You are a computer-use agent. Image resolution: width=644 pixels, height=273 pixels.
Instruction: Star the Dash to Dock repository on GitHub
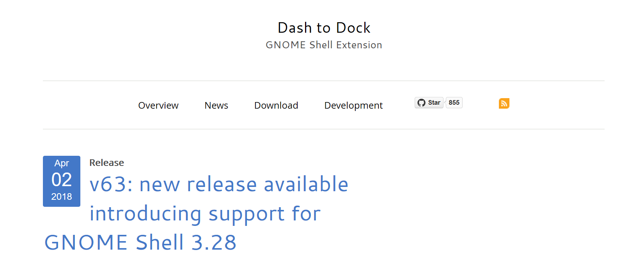429,102
